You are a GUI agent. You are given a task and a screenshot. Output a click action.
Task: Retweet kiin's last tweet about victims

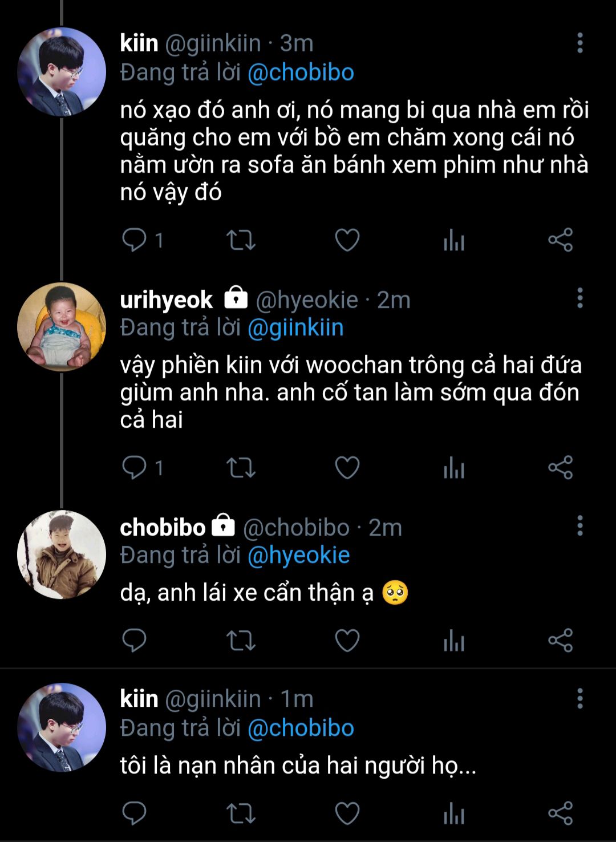[x=241, y=813]
